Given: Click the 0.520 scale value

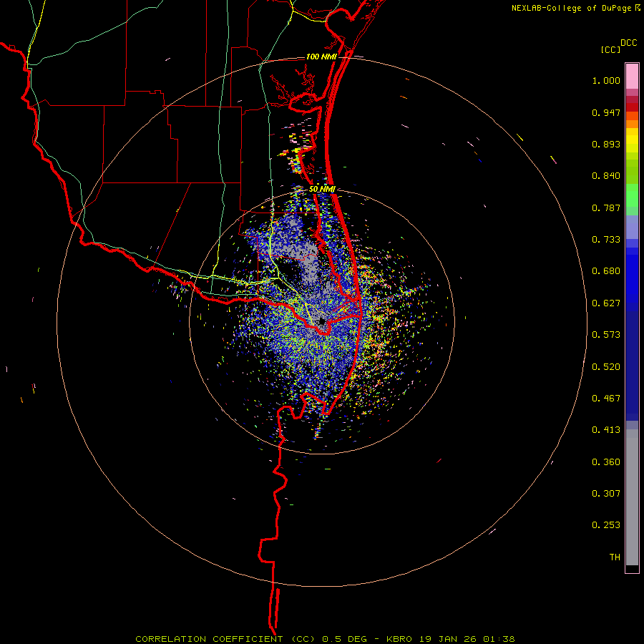Looking at the screenshot, I should point(606,367).
